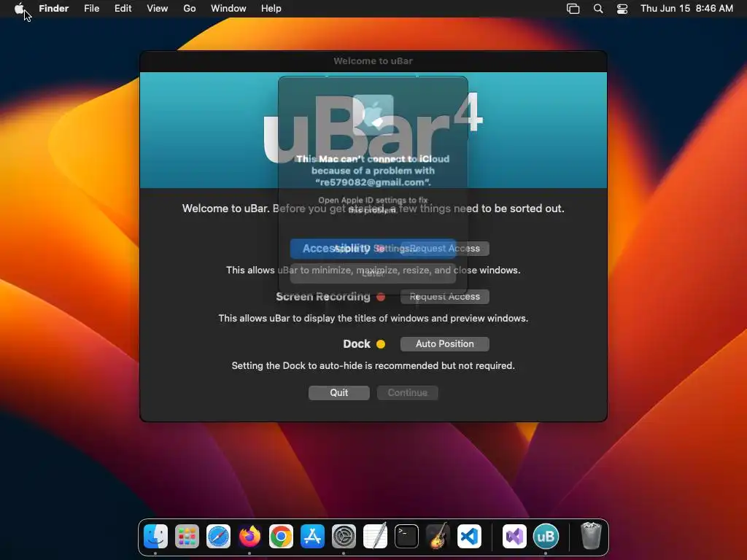Open TextEdit from the Dock
This screenshot has height=560, width=747.
pyautogui.click(x=375, y=537)
